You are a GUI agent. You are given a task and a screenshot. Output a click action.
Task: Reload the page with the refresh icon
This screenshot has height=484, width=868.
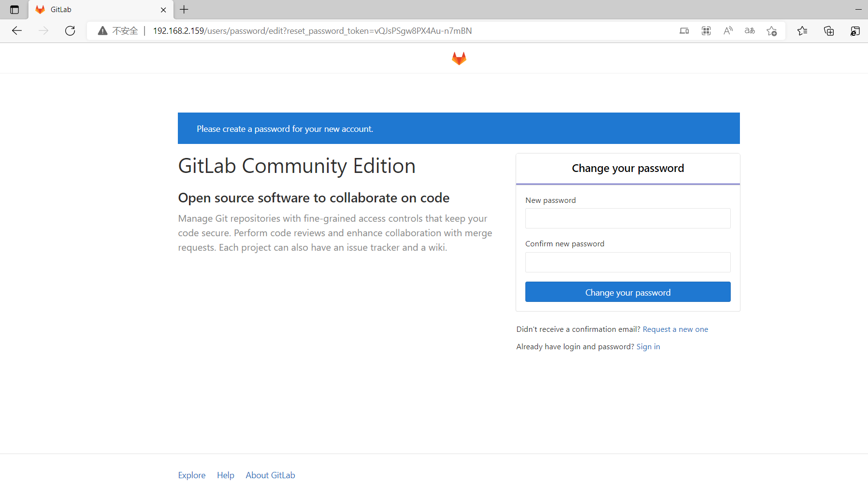coord(70,31)
